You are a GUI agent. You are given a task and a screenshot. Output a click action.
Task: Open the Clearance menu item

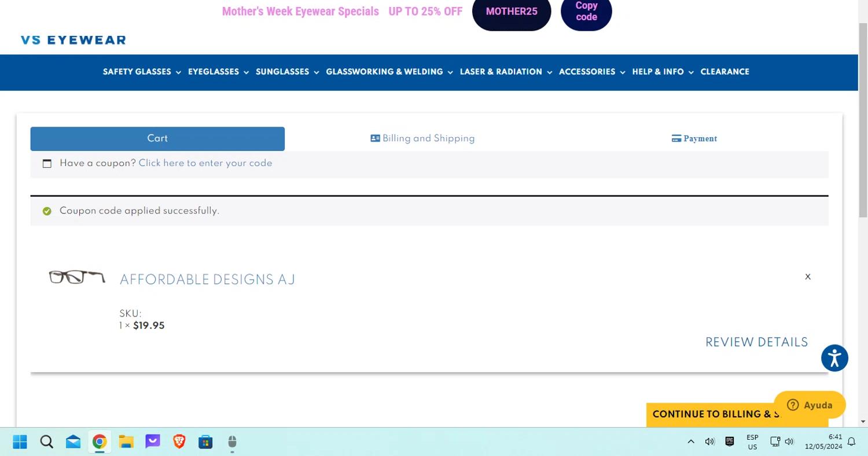pos(724,72)
